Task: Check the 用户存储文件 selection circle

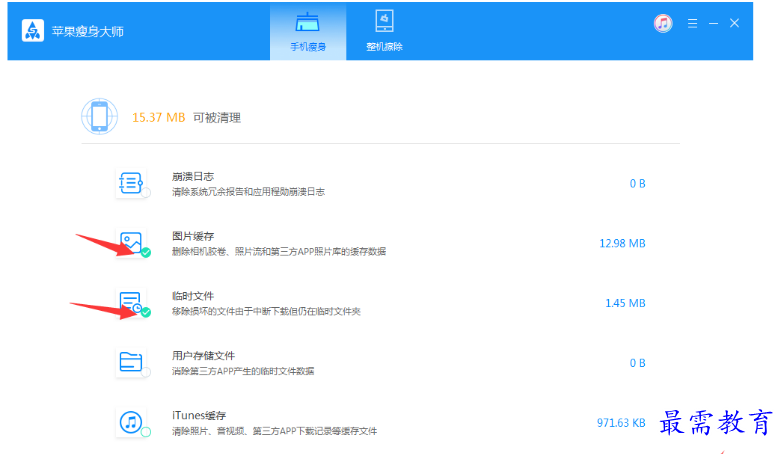Action: (146, 372)
